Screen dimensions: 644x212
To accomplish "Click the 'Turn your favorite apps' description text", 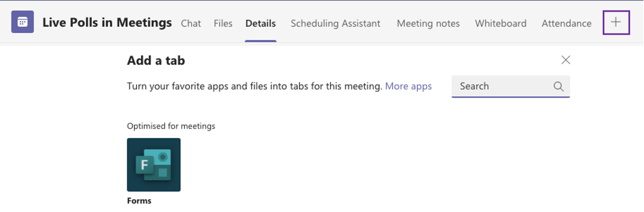I will pos(255,86).
